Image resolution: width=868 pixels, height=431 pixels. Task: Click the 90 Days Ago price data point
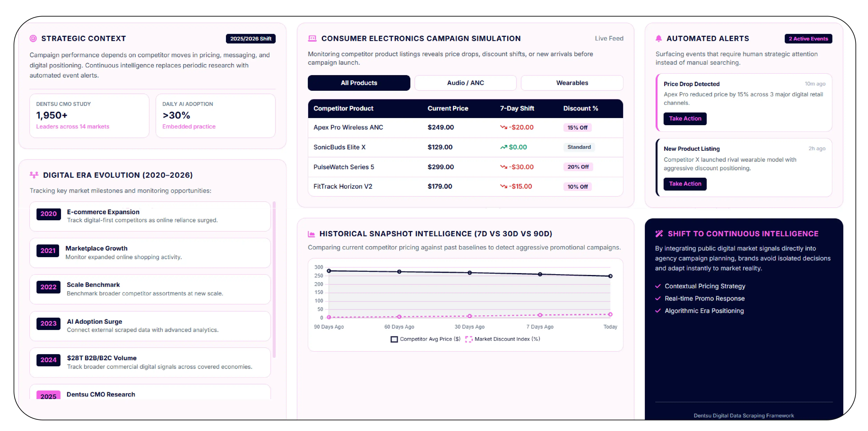coord(329,271)
